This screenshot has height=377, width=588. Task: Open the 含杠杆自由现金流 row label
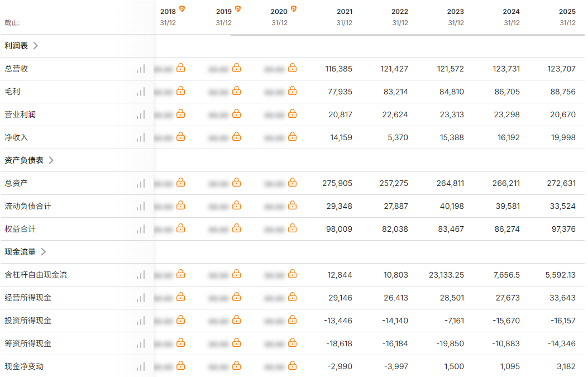(x=36, y=275)
